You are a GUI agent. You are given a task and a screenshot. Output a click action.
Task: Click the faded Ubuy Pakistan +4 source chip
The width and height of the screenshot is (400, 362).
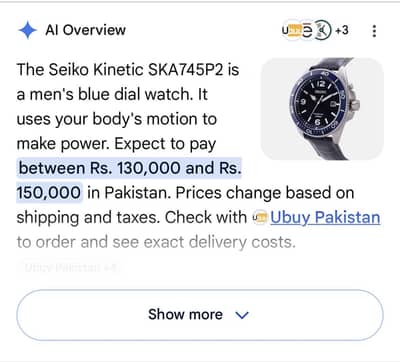pos(70,268)
